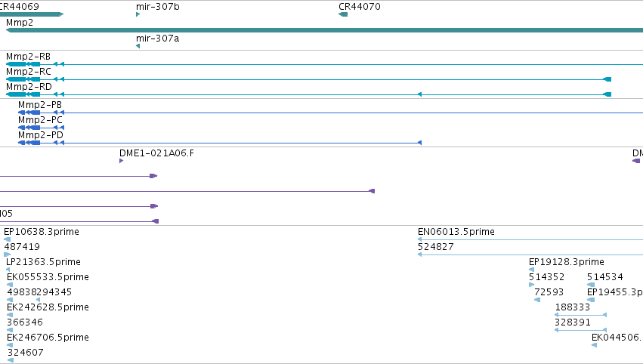Click the CR44070 gene glyph
The image size is (643, 364).
tap(343, 14)
